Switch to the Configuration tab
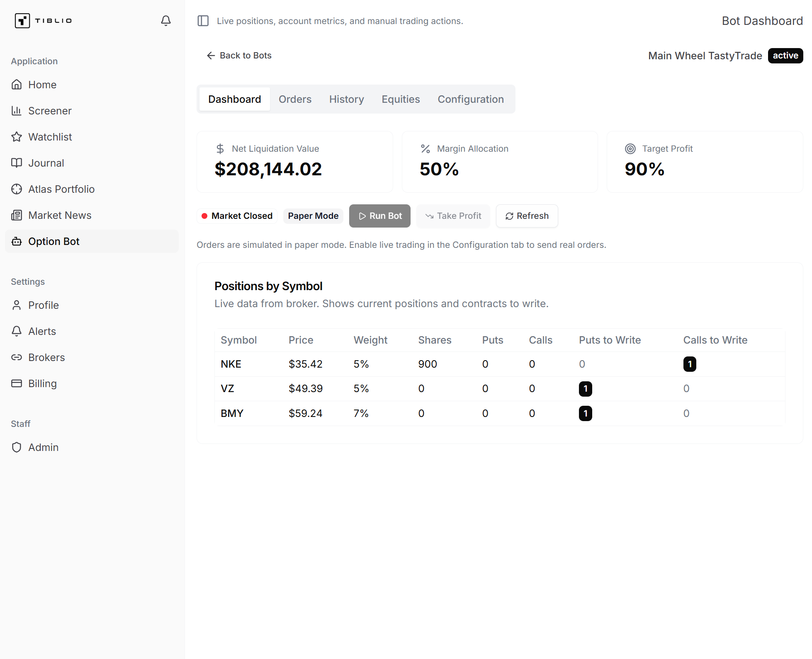 (x=470, y=99)
